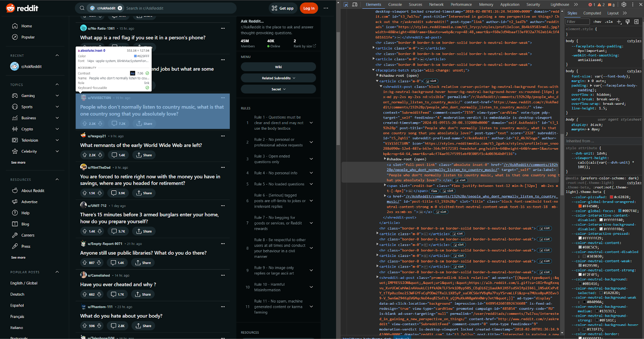Switch to the Sources tab
This screenshot has height=339, width=644.
[x=415, y=4]
